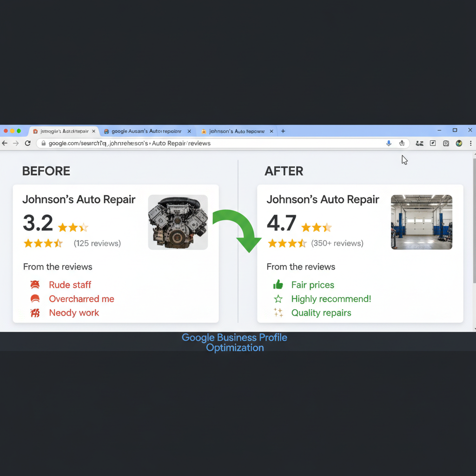Click the red macOS close dot
Image resolution: width=476 pixels, height=476 pixels.
pos(6,131)
